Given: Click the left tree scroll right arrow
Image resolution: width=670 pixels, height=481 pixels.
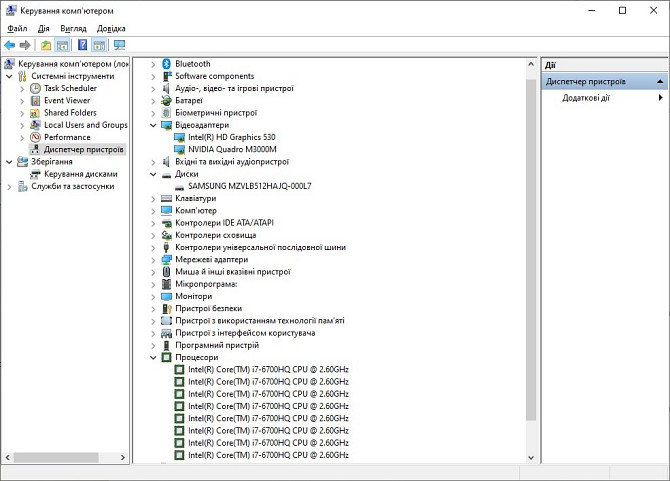Looking at the screenshot, I should click(123, 458).
